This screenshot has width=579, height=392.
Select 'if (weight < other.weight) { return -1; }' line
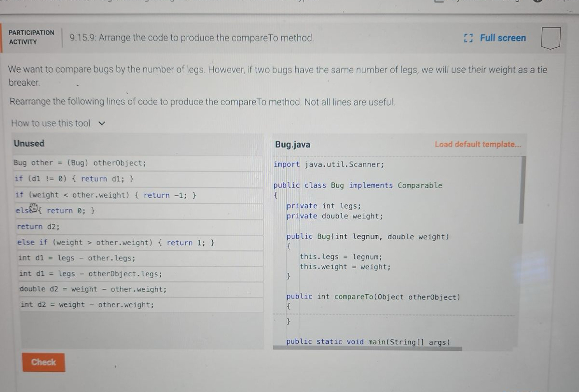click(139, 195)
